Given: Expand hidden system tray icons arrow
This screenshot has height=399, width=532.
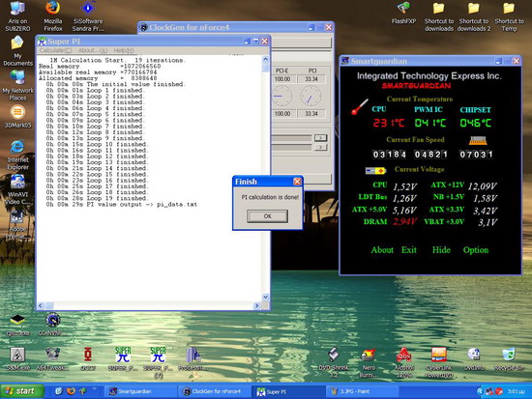Looking at the screenshot, I should [480, 391].
